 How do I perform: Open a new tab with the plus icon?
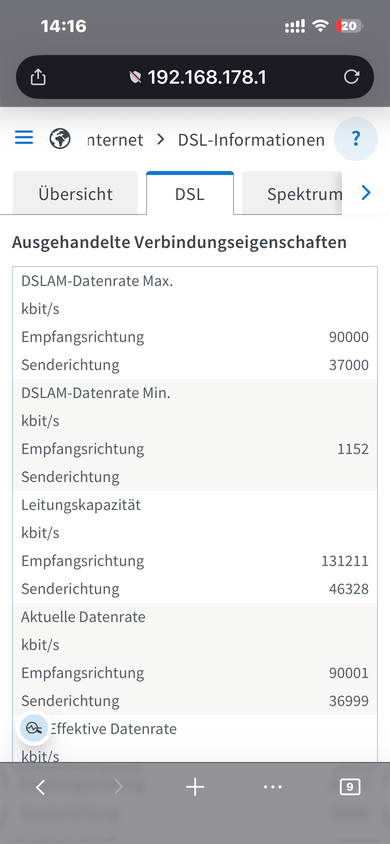click(195, 787)
